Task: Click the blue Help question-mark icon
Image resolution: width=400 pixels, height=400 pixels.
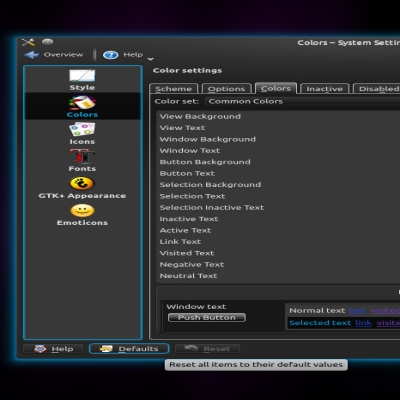Action: click(x=110, y=55)
